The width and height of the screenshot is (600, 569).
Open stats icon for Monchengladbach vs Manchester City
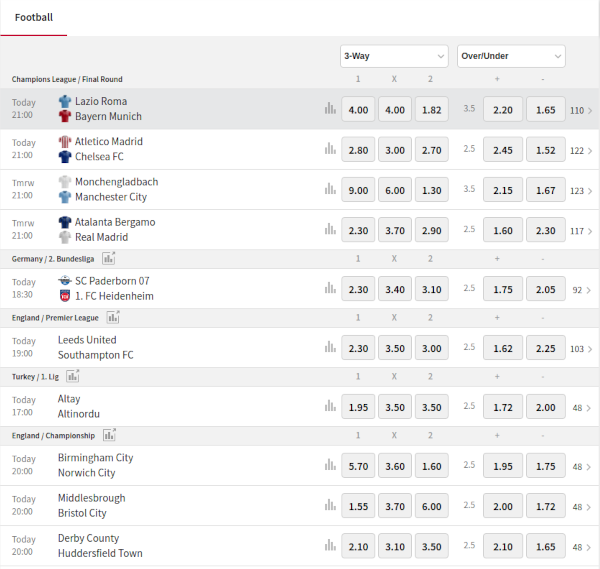330,189
